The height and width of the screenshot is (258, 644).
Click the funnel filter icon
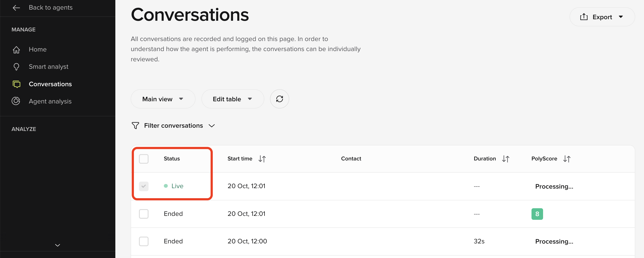tap(135, 125)
